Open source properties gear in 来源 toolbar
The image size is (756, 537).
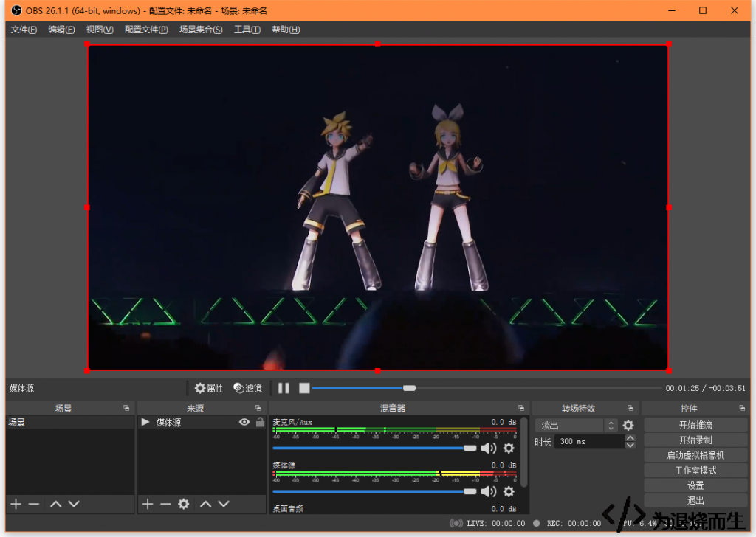184,505
